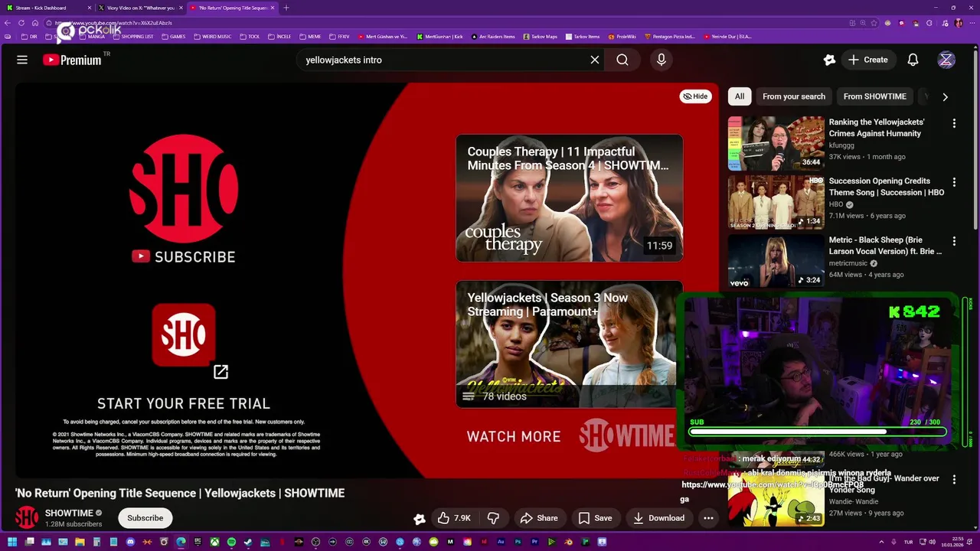
Task: Click SUBSCRIBE under the SHO logo
Action: click(184, 257)
